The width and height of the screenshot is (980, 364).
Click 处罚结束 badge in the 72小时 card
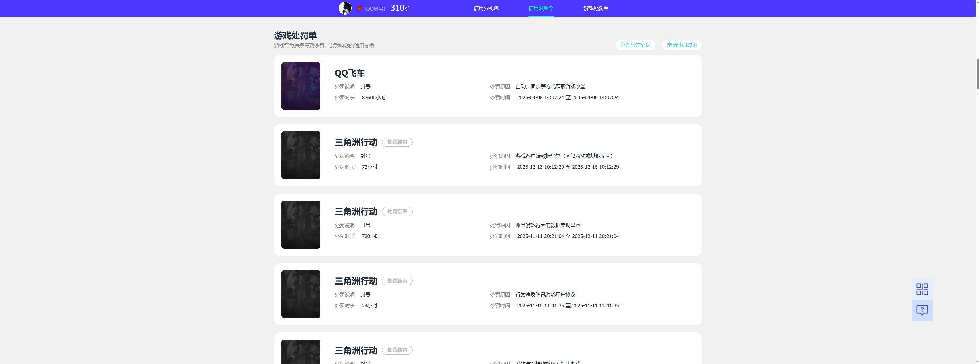(397, 142)
